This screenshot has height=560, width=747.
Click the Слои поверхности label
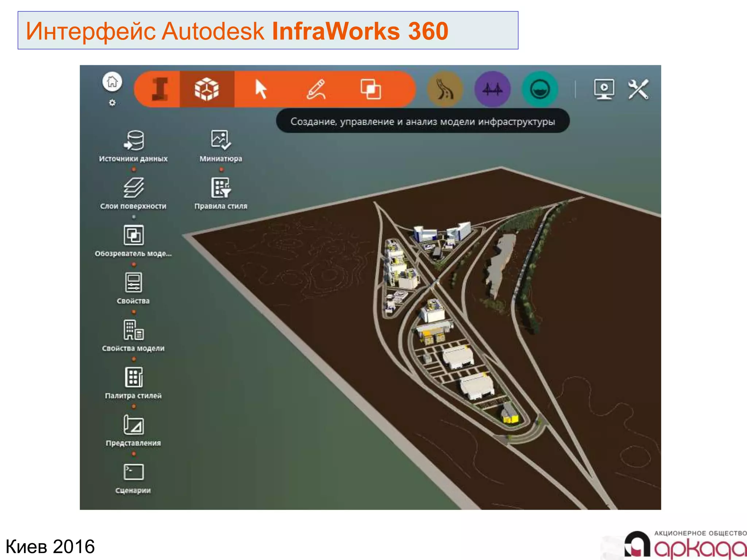point(133,206)
